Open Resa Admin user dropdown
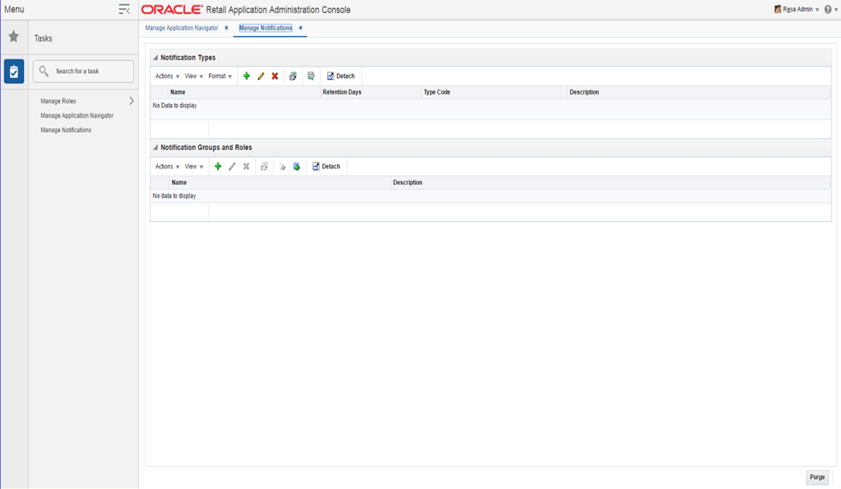 point(797,9)
